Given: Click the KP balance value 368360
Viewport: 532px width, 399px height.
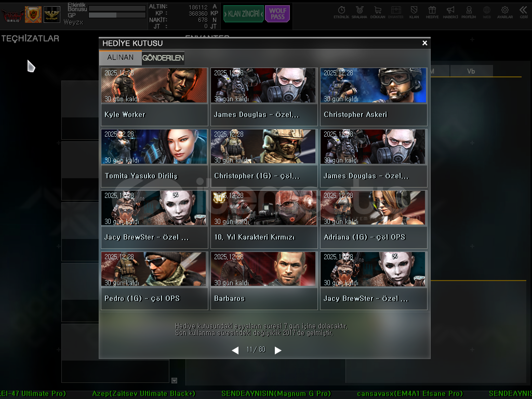Looking at the screenshot, I should (198, 14).
